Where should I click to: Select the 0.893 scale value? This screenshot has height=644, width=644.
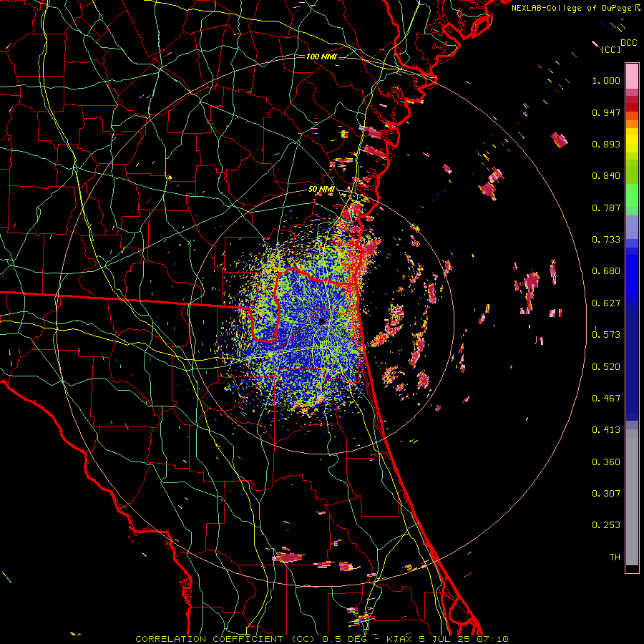point(606,144)
